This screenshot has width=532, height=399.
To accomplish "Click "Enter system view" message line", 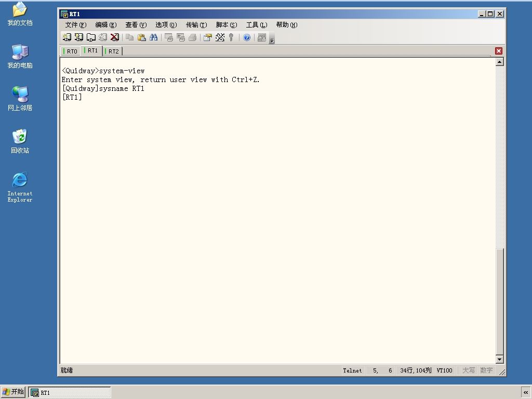I will [x=161, y=79].
